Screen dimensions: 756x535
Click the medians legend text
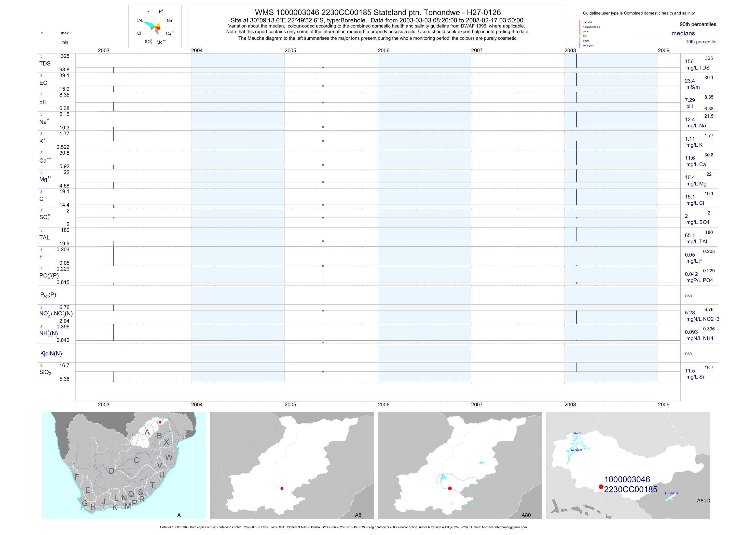(683, 33)
